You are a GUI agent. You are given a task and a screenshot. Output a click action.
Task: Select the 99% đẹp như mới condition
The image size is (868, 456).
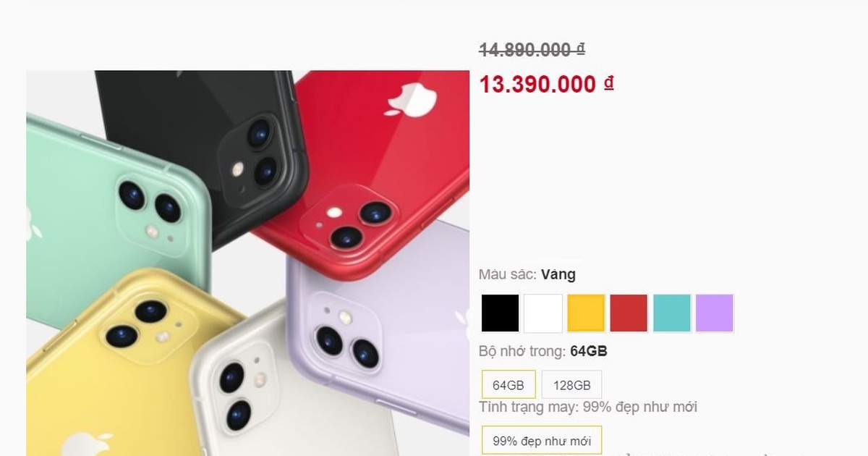click(x=542, y=441)
